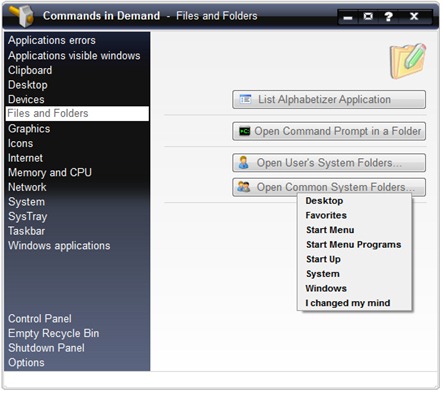Click the folder with pencil icon
Viewport: 443px width, 393px height.
pos(408,61)
